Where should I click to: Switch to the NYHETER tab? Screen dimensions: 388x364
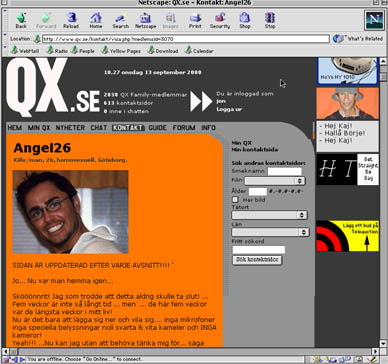(x=70, y=128)
